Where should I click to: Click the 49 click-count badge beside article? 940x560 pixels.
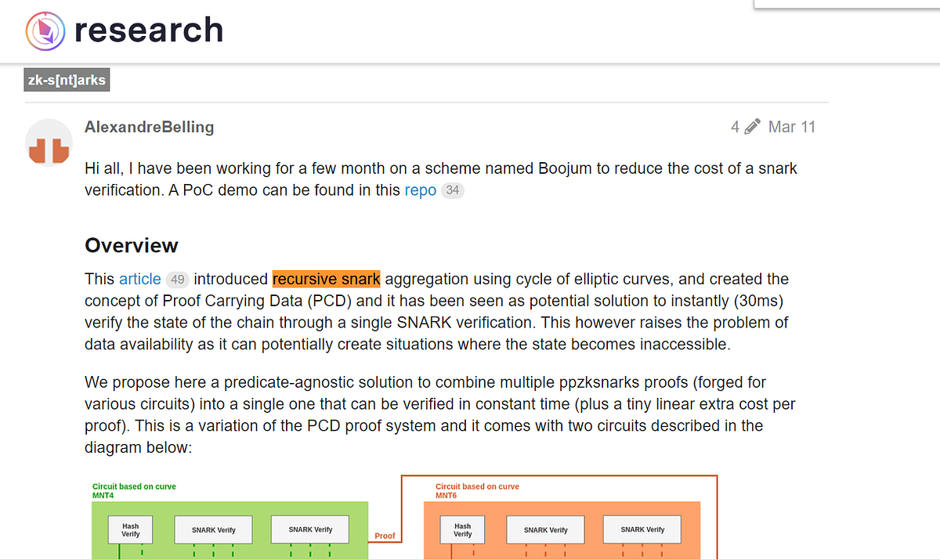click(x=178, y=280)
